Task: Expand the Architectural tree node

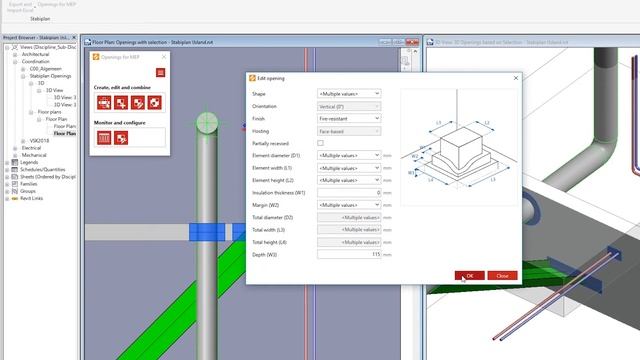Action: [x=15, y=54]
